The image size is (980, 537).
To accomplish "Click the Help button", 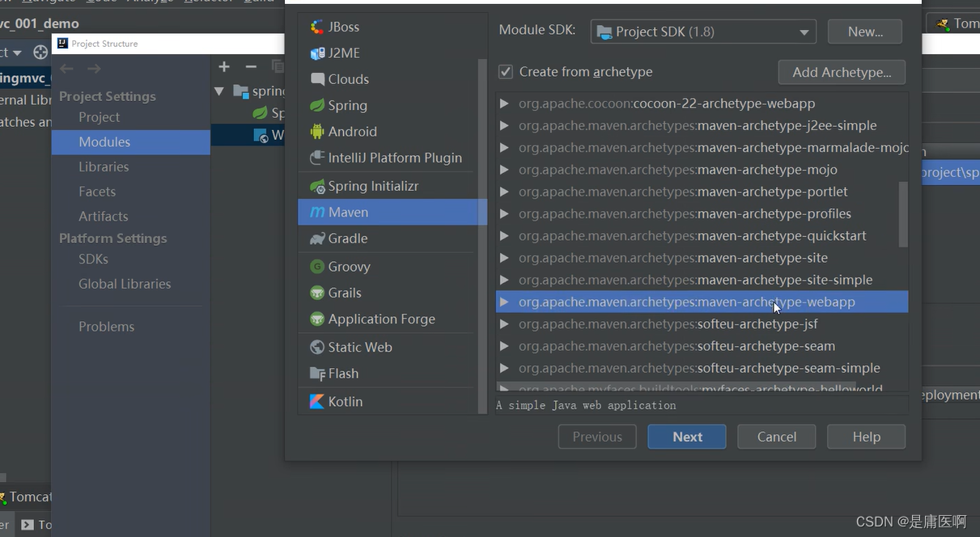I will 866,437.
